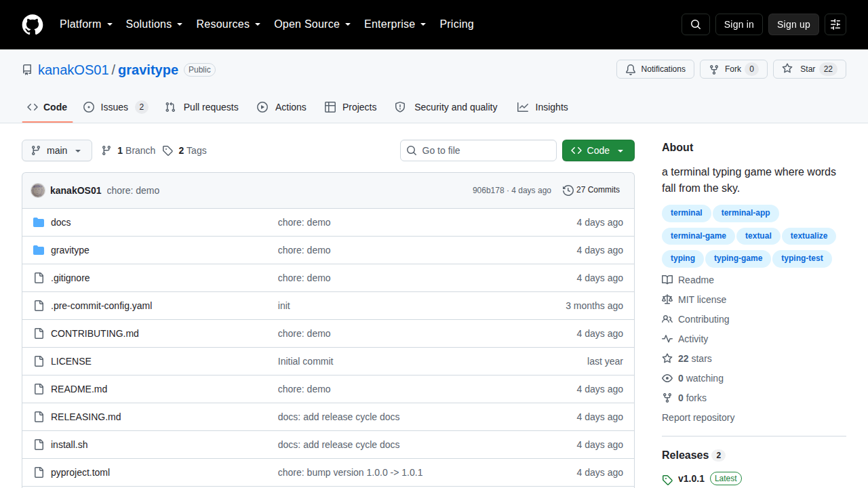This screenshot has height=488, width=868.
Task: Click the Star icon for the repository
Action: tap(787, 69)
